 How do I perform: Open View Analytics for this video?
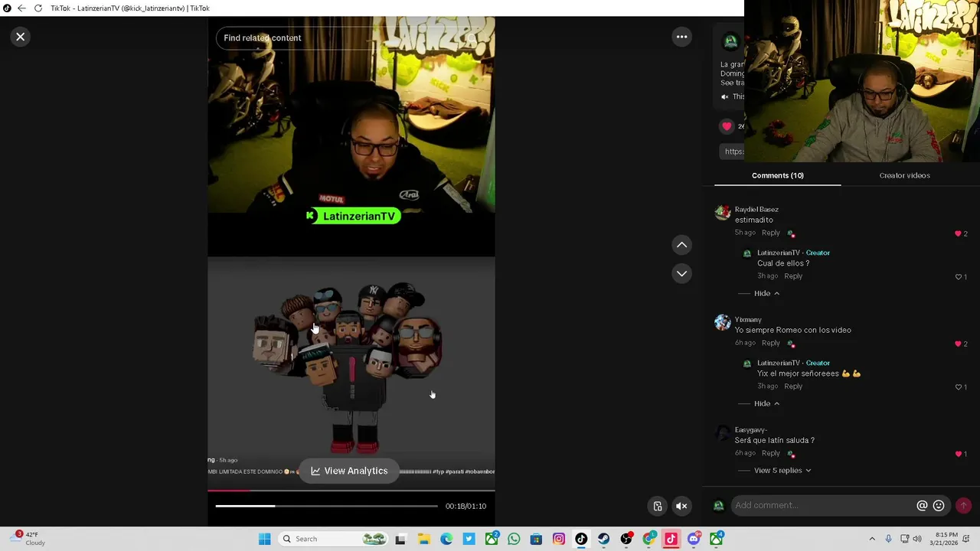[349, 471]
